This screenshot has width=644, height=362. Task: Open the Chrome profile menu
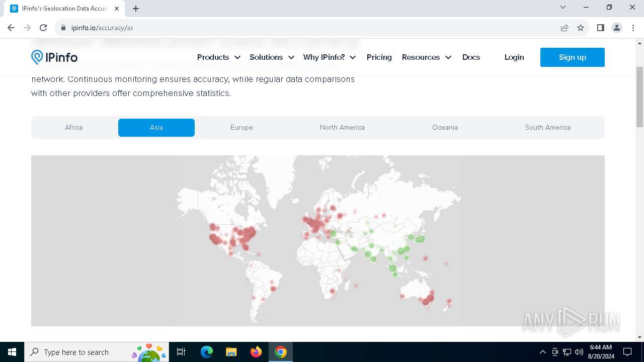click(x=617, y=28)
